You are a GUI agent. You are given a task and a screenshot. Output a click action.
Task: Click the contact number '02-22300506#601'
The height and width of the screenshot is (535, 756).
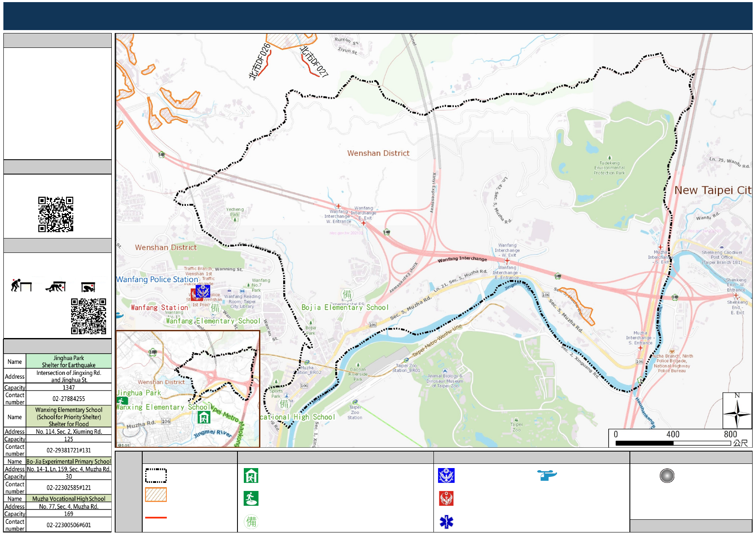tap(69, 525)
